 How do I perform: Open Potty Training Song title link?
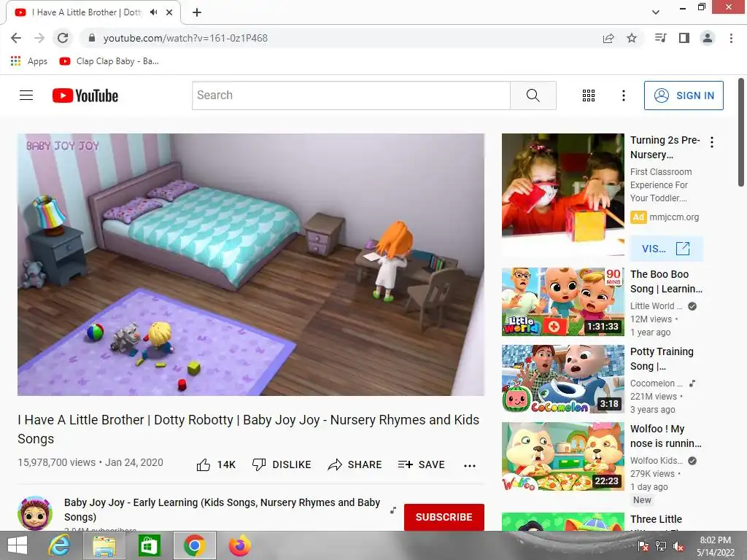click(662, 359)
